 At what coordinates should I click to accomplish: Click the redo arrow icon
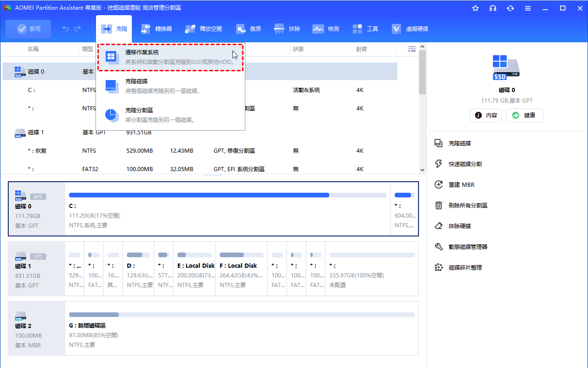tap(78, 29)
